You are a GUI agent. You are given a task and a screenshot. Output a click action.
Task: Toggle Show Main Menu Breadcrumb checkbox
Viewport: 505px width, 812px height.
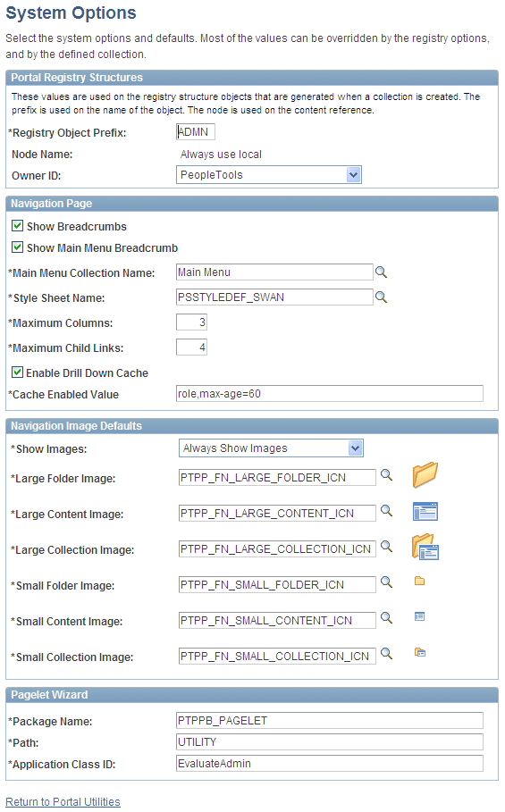[18, 247]
